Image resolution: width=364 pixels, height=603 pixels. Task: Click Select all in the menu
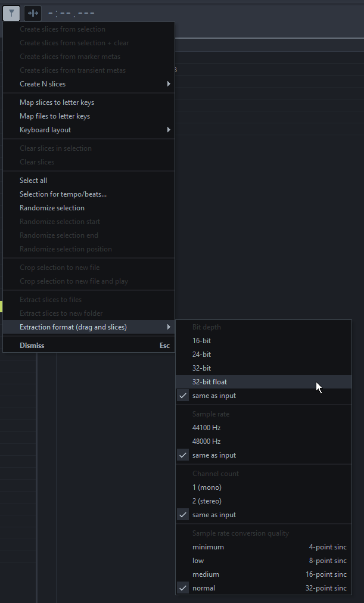click(x=33, y=181)
